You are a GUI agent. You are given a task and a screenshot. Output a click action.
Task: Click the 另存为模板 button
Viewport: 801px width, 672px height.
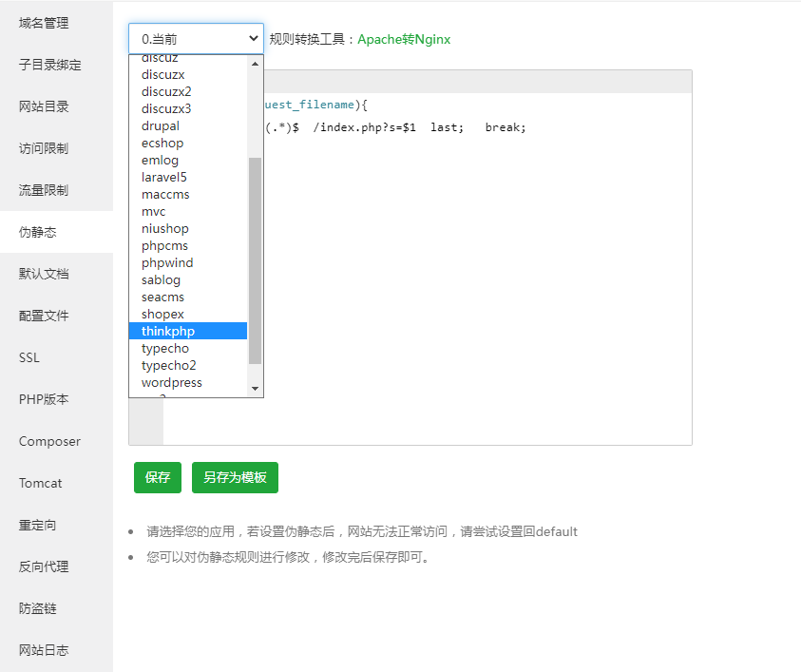pos(234,477)
